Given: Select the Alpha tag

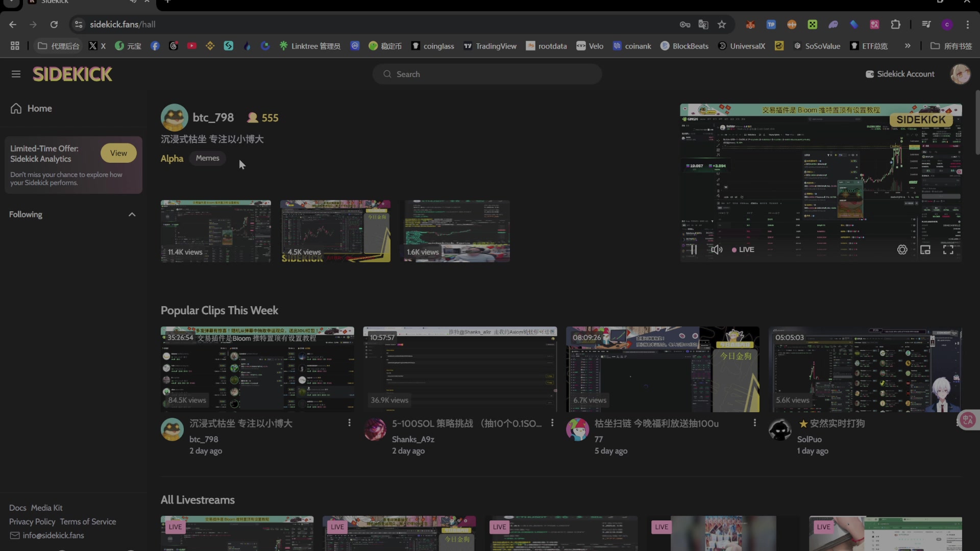Looking at the screenshot, I should pos(172,158).
